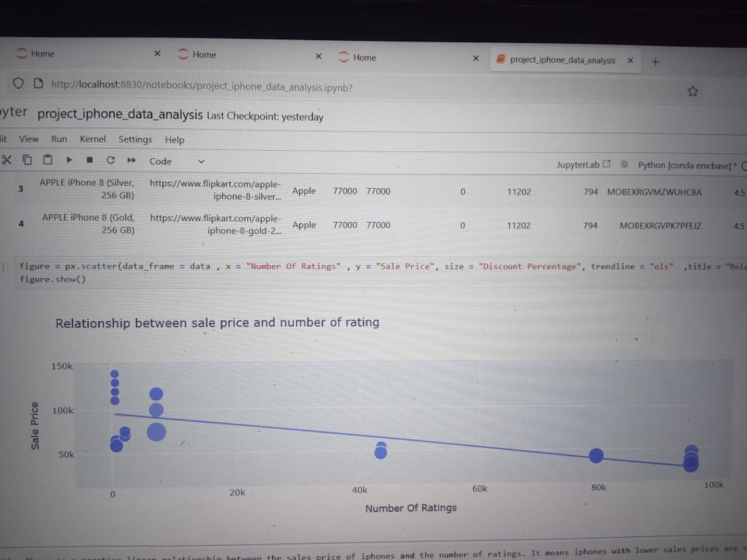747x560 pixels.
Task: Click the figure.show() code line
Action: point(52,279)
